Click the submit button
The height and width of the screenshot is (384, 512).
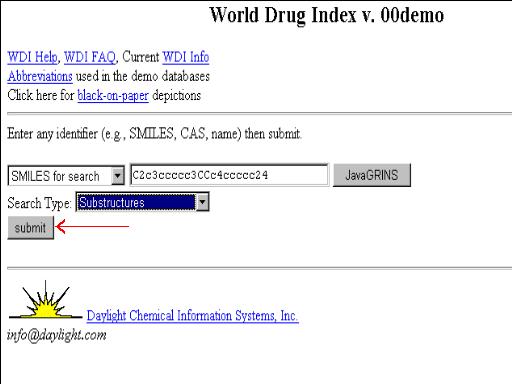pyautogui.click(x=30, y=228)
